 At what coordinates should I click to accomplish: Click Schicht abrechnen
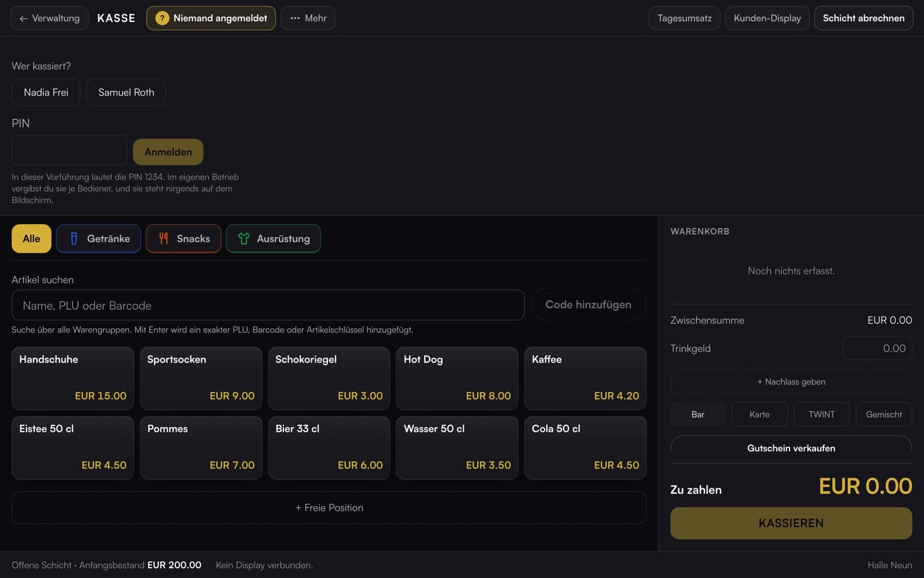863,18
